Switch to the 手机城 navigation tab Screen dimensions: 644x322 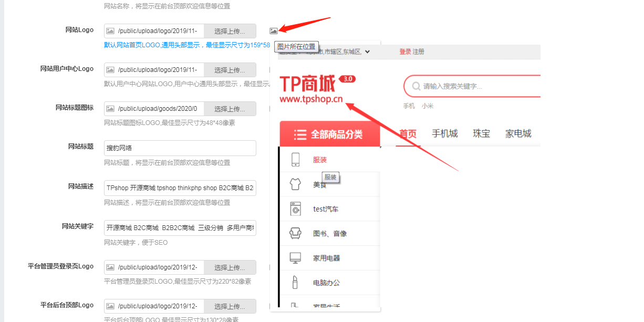(x=444, y=133)
